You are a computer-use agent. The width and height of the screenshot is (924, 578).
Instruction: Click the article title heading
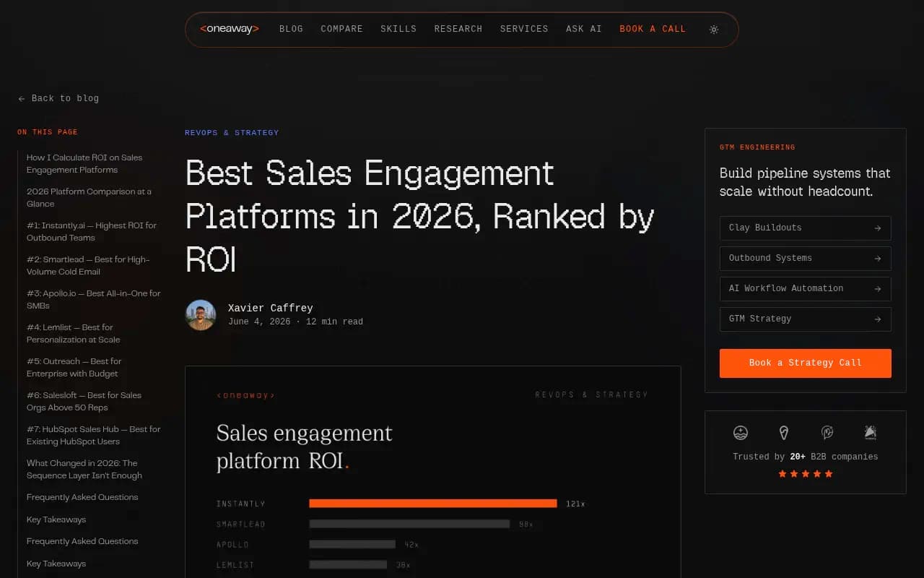click(420, 216)
